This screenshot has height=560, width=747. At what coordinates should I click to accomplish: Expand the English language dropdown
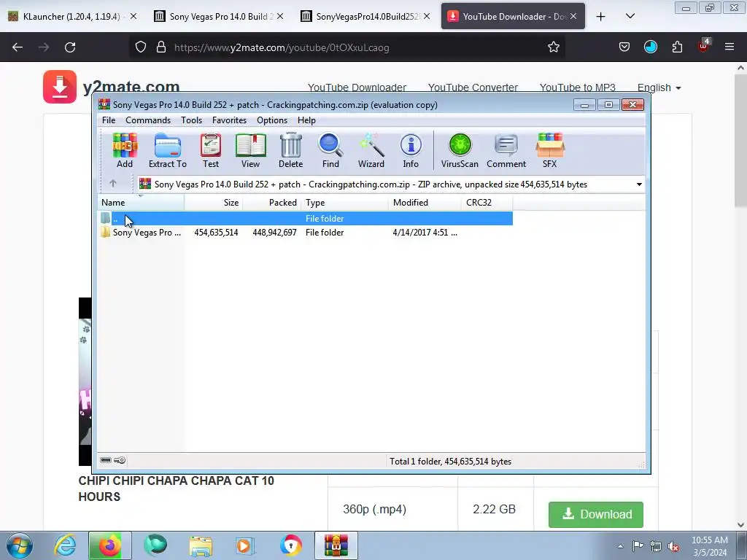[659, 87]
